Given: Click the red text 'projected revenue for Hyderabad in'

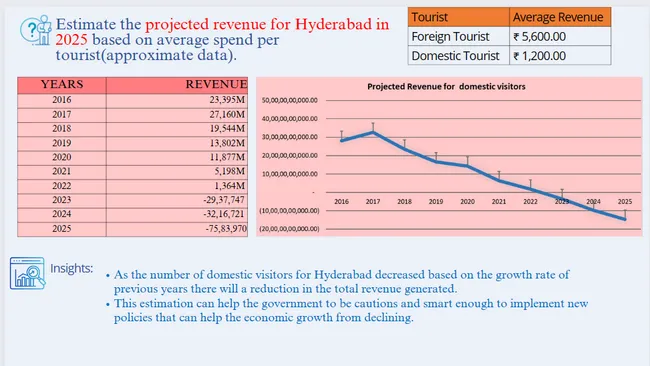Looking at the screenshot, I should point(267,24).
